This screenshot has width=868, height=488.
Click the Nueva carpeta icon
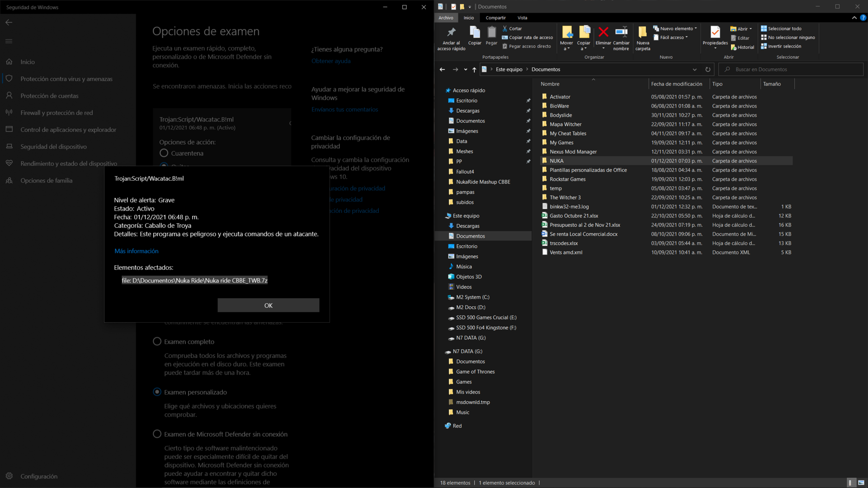point(642,32)
